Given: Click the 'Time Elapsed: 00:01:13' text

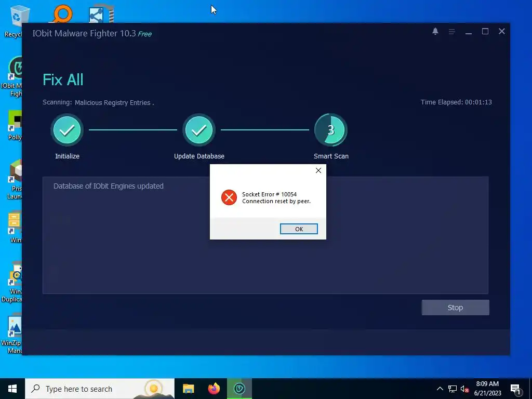Looking at the screenshot, I should (x=456, y=102).
